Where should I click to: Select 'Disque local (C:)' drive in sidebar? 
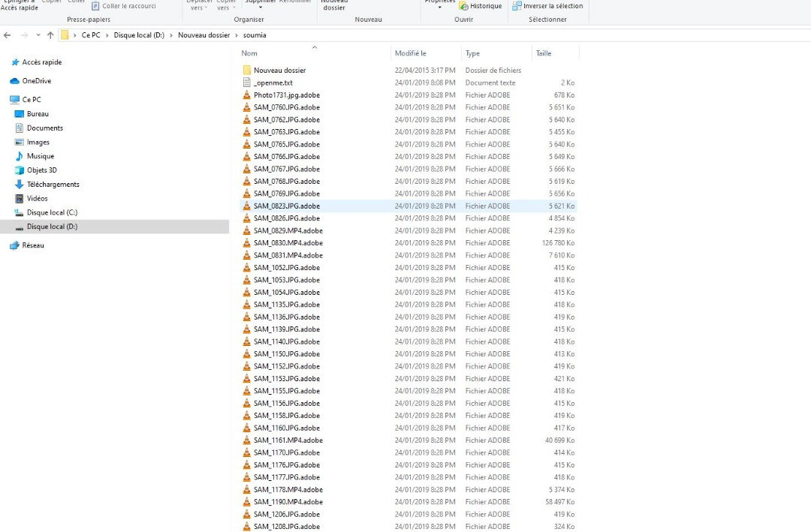(53, 212)
